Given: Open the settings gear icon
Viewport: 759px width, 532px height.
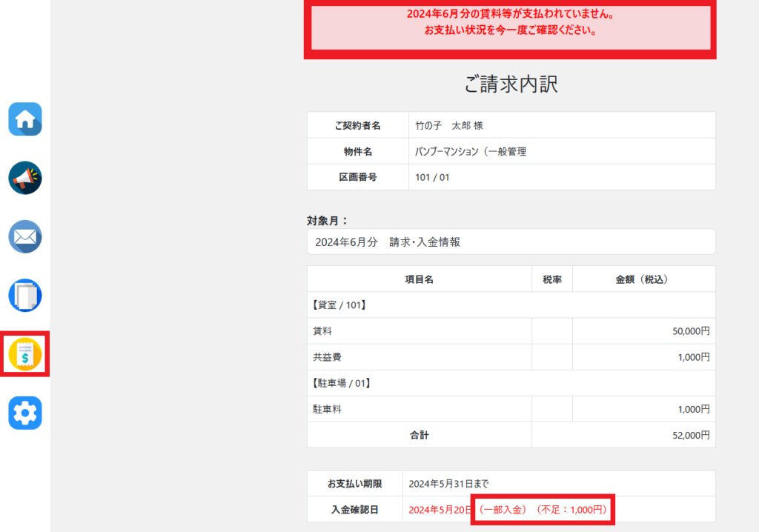Looking at the screenshot, I should coord(25,413).
